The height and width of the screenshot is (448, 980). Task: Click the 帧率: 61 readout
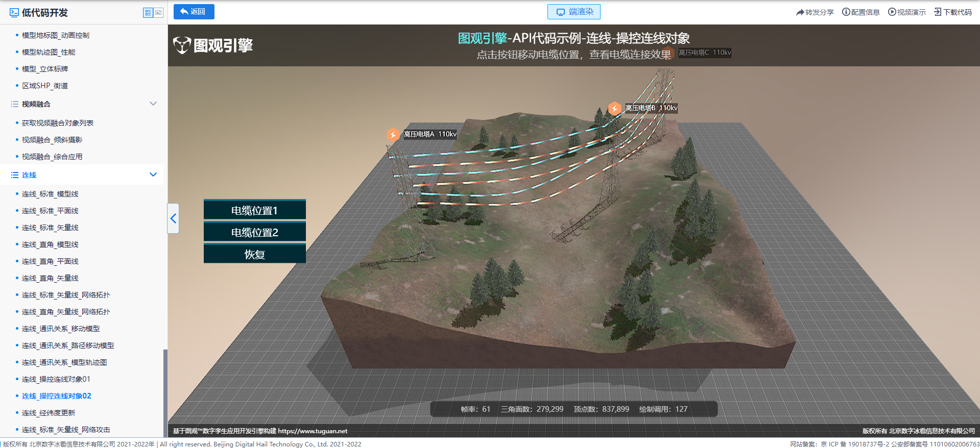pyautogui.click(x=475, y=409)
